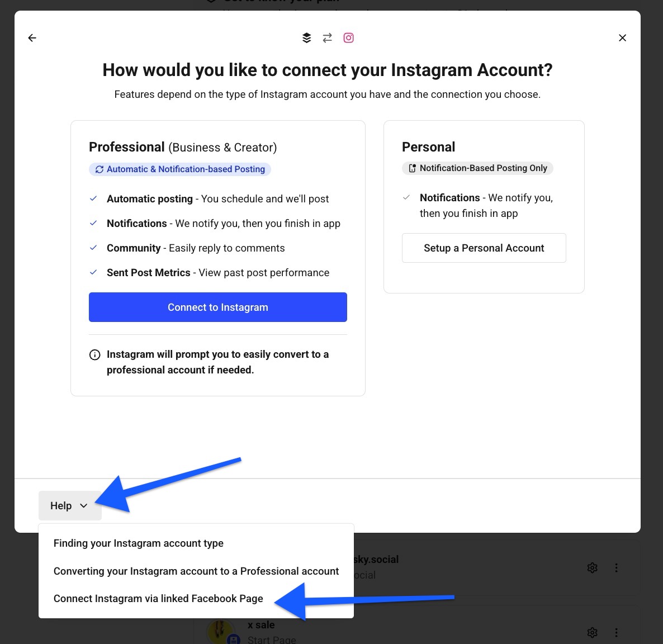Click the info icon next to the conversion note
This screenshot has width=663, height=644.
(94, 354)
